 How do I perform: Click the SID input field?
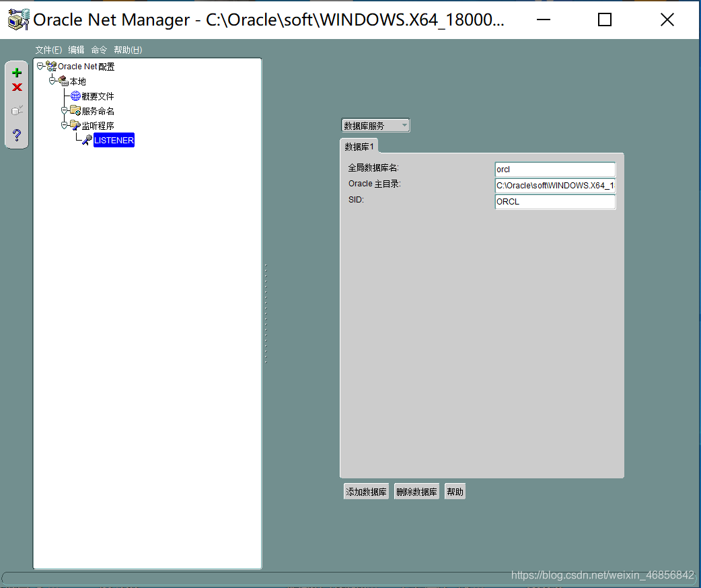(555, 202)
